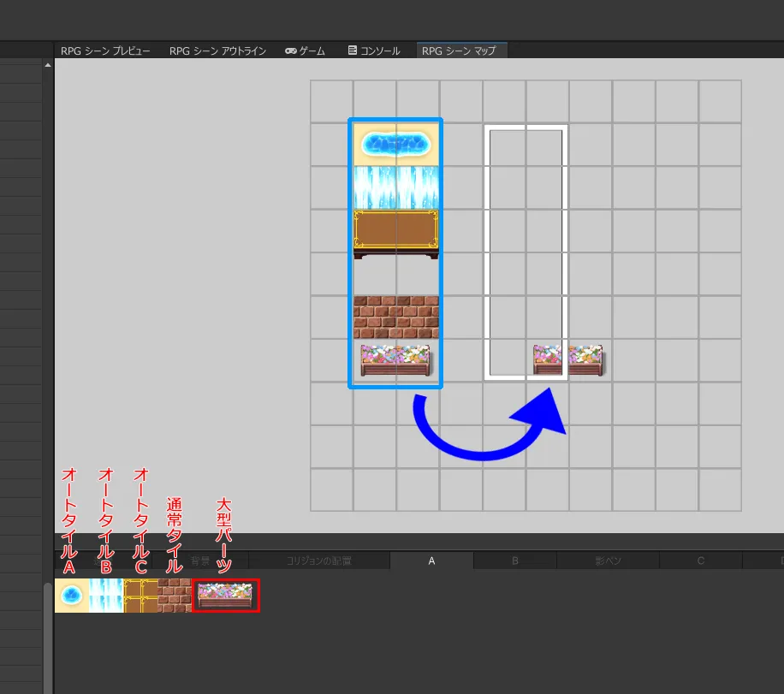Select the Autotile A water pool palette tile
This screenshot has height=694, width=784.
point(72,595)
